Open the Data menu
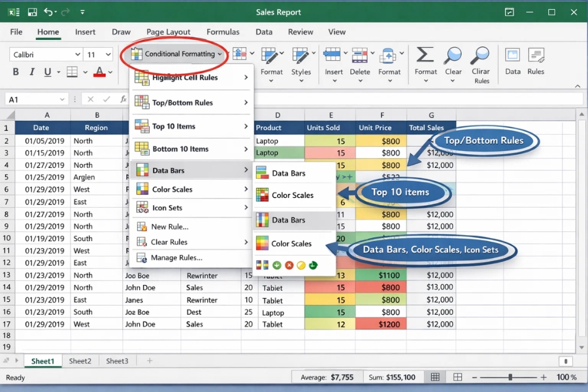This screenshot has width=588, height=392. (x=264, y=31)
